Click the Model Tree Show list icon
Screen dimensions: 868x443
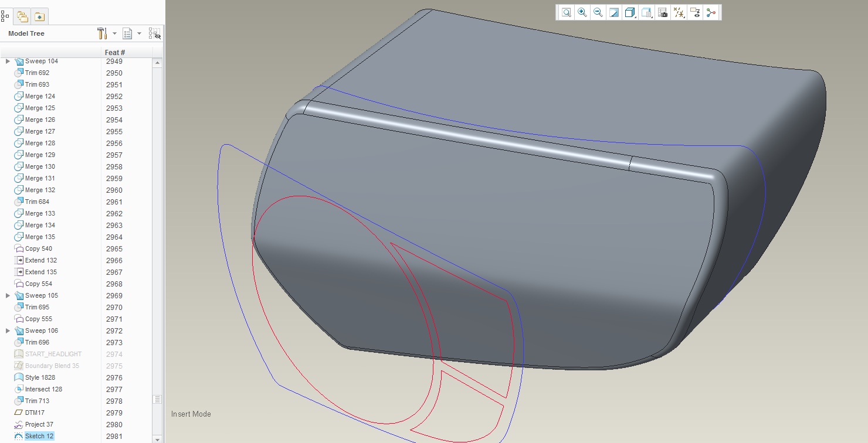[127, 33]
